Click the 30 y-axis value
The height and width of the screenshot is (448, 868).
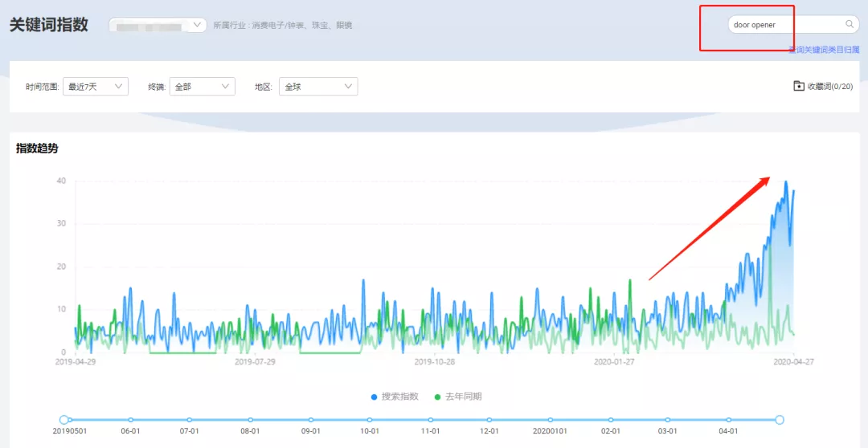(x=61, y=223)
